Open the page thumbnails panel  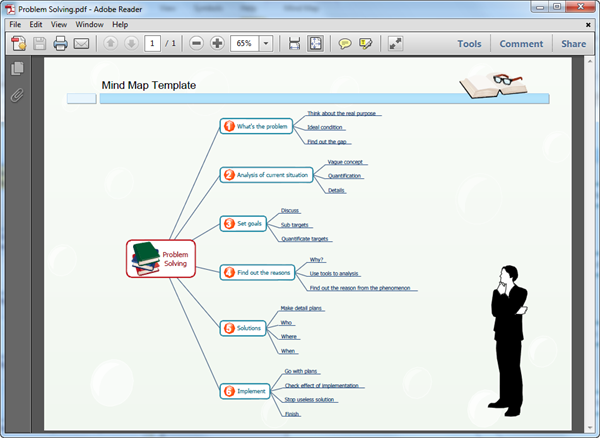[17, 68]
